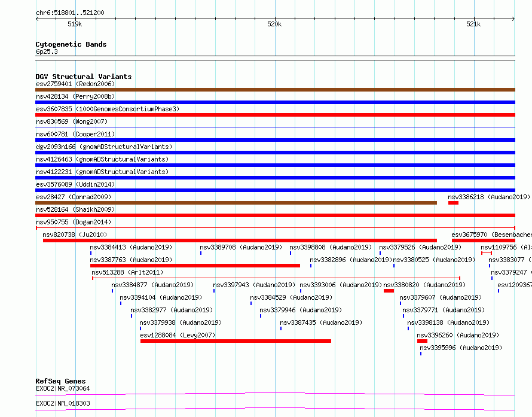This screenshot has height=417, width=532.
Task: Open esv3607835 (1000GenomesConsortiumPhase3) variant
Action: click(x=108, y=109)
